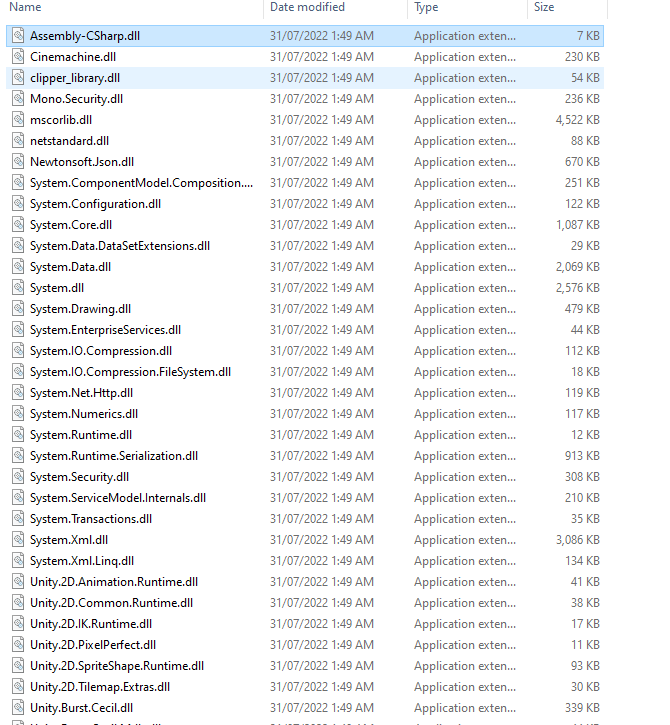Click the System.Configuration.dll file icon
Screen dimensions: 670x725
click(18, 203)
